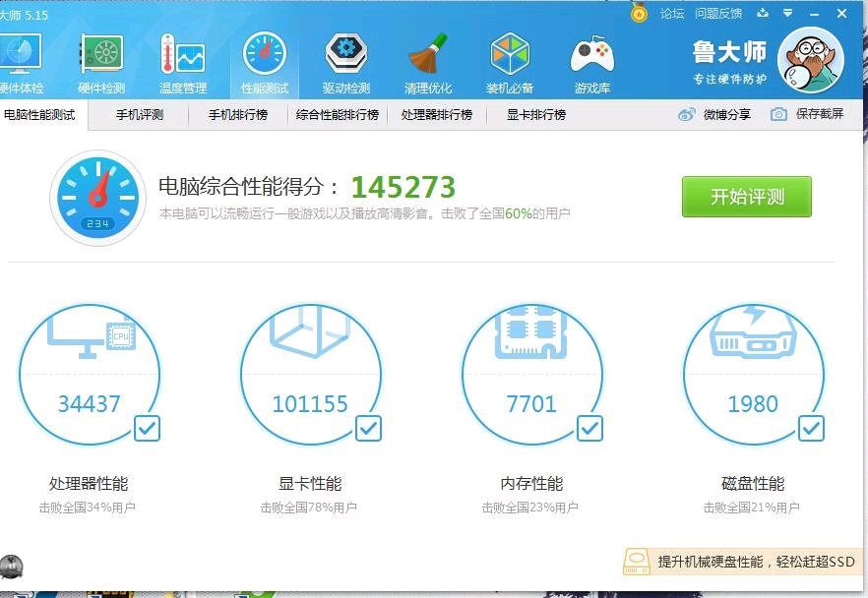The height and width of the screenshot is (598, 868).
Task: Switch to 手机评测 tab
Action: point(140,115)
